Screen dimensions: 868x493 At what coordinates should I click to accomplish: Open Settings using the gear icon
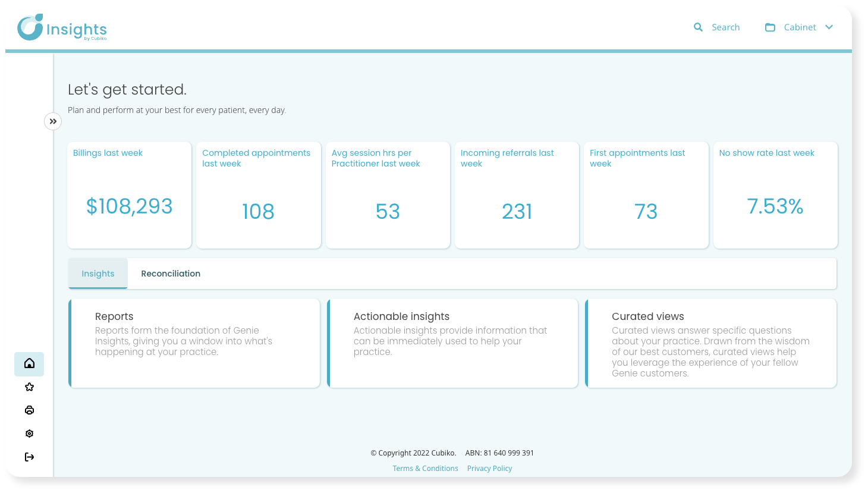29,433
